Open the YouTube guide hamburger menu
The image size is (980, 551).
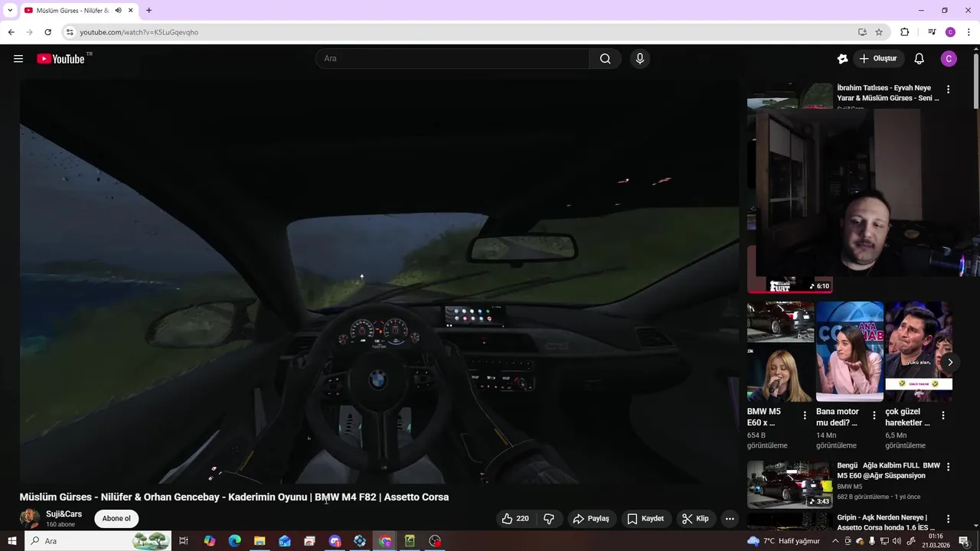click(18, 59)
